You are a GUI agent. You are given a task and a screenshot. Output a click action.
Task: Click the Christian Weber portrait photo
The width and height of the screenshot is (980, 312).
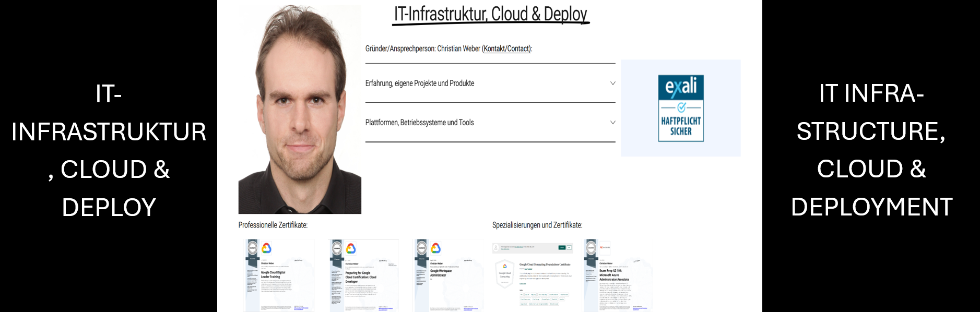(x=300, y=110)
